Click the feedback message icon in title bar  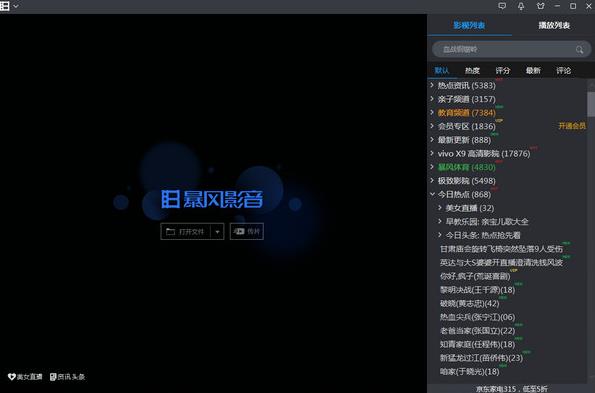click(502, 6)
